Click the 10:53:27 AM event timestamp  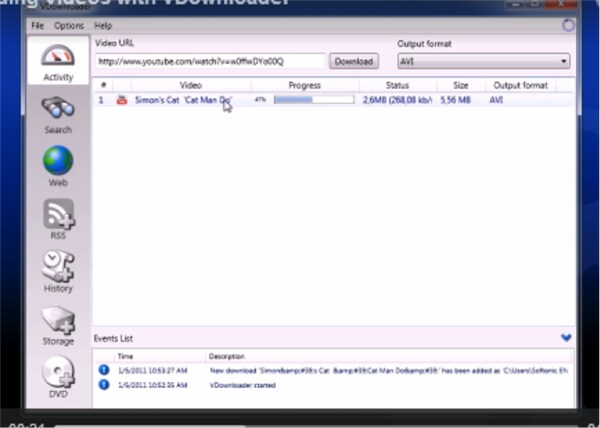tap(153, 370)
